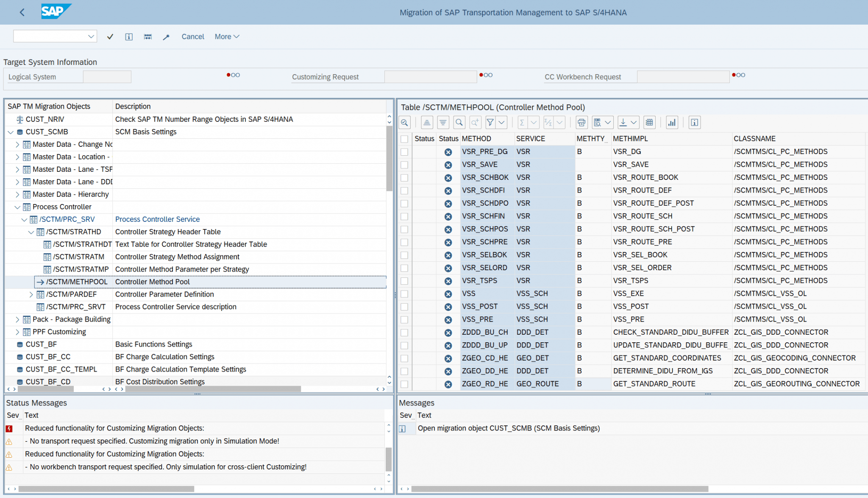The image size is (868, 498).
Task: Click the error status icon for VSR_PRE_DG
Action: click(448, 152)
